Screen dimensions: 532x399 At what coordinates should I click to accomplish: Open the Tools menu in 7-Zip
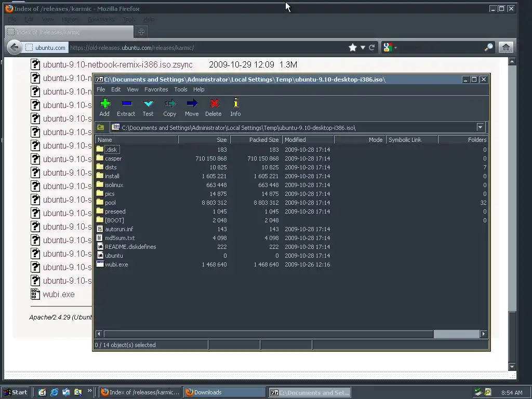[x=180, y=89]
